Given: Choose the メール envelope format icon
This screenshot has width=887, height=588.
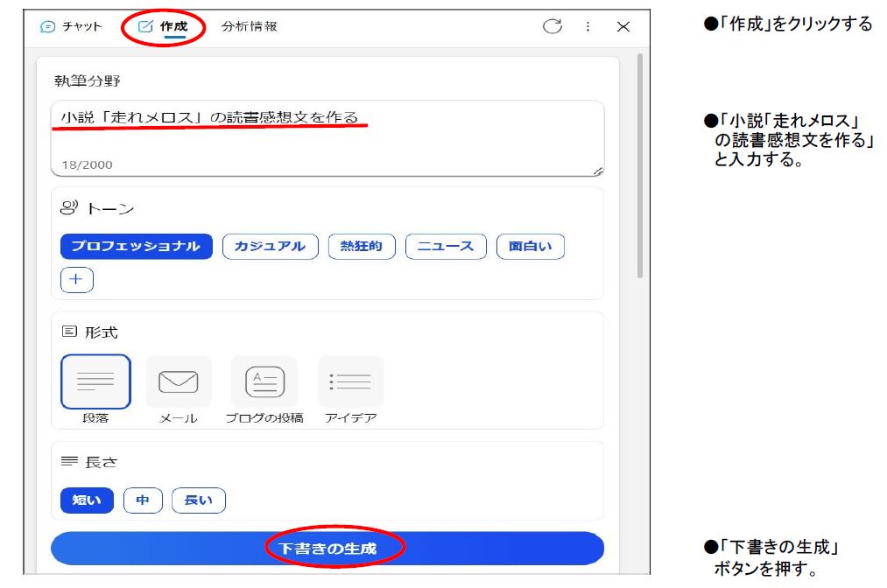Looking at the screenshot, I should click(x=178, y=381).
